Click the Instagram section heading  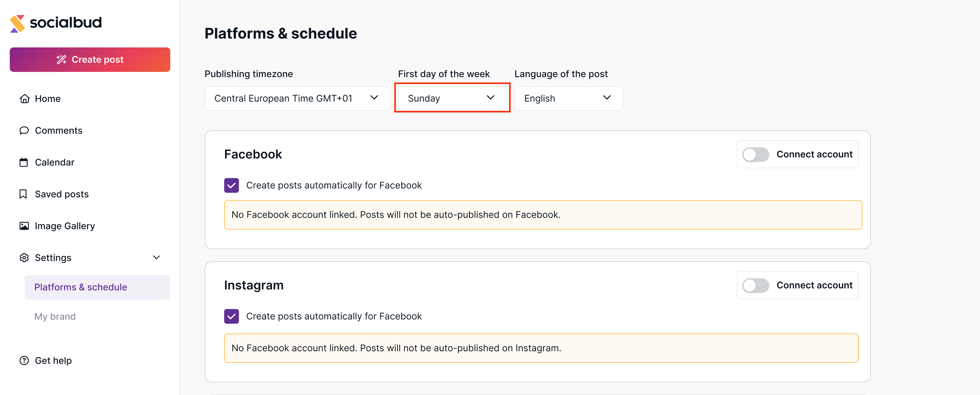pos(254,285)
